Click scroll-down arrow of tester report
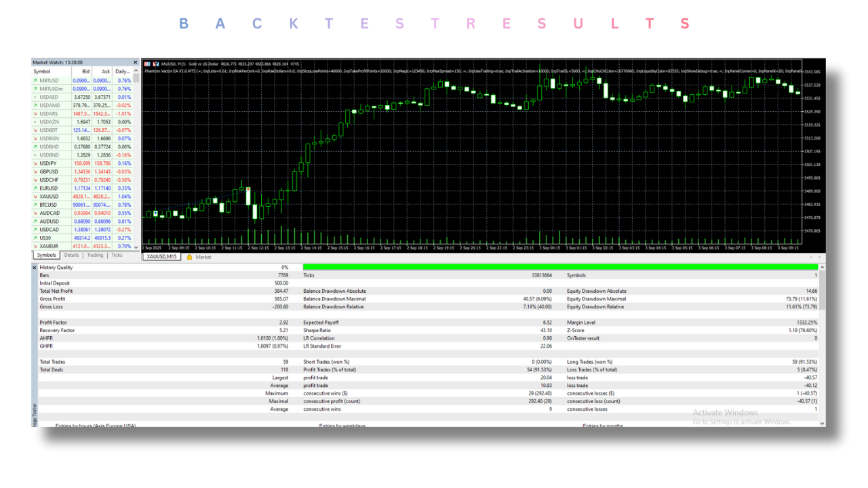Viewport: 868px width, 488px height. 823,423
